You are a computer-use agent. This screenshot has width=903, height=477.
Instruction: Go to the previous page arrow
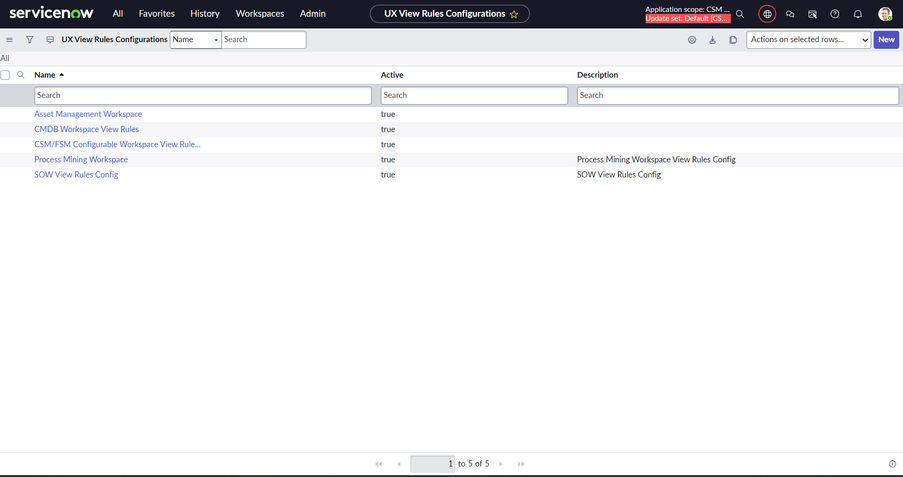click(399, 464)
